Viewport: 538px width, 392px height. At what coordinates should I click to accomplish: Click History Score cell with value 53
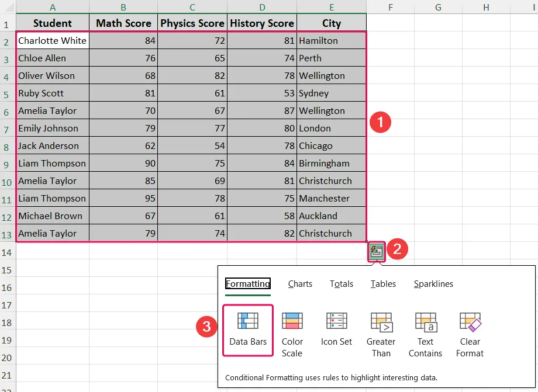click(262, 93)
